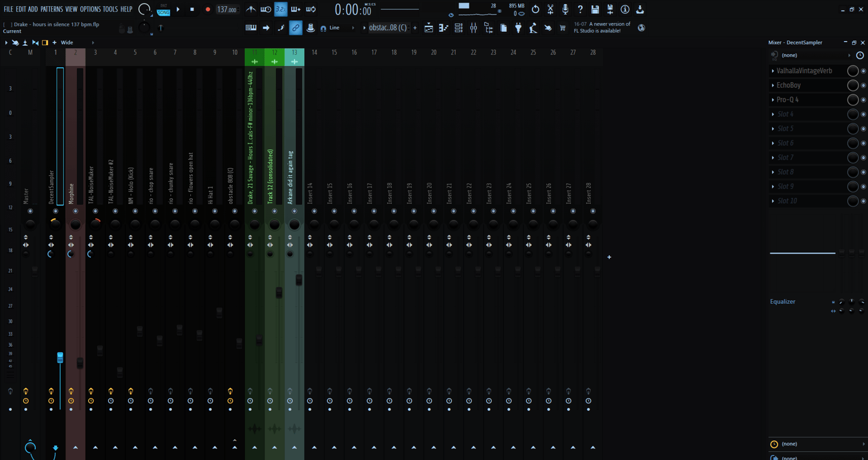This screenshot has height=460, width=868.
Task: Open the obstac..08 (C) pattern selector
Action: [388, 28]
